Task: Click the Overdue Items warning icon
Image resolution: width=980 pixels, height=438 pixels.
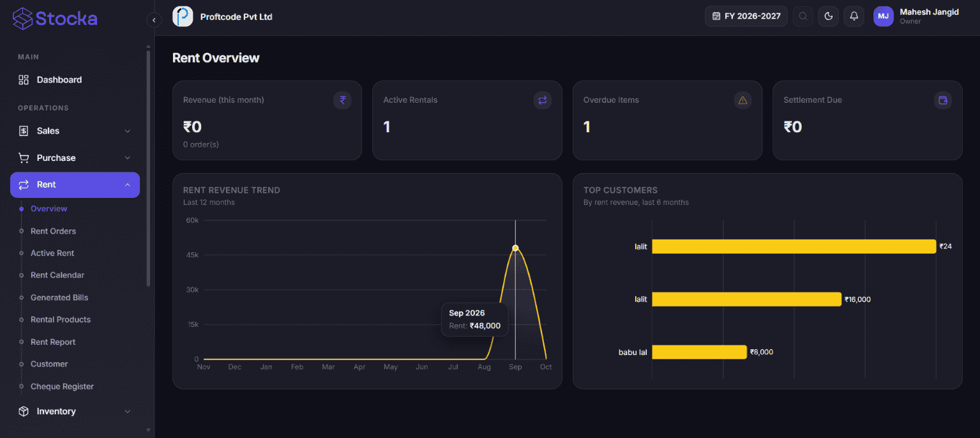Action: coord(743,100)
